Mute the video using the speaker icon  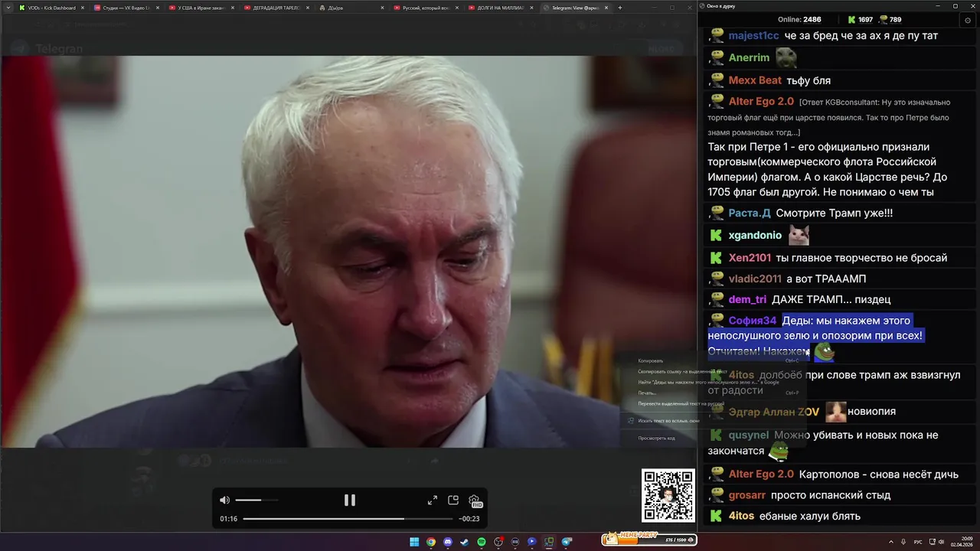pyautogui.click(x=224, y=500)
